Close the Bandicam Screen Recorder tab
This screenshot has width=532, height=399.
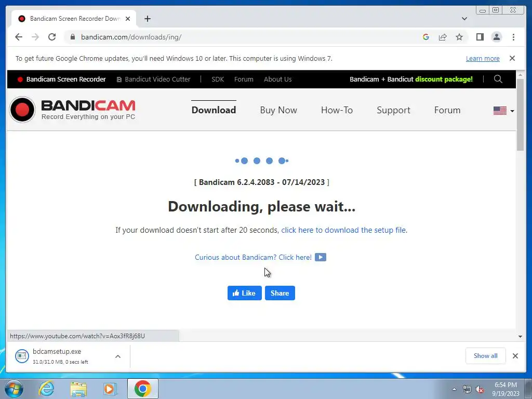[x=128, y=19]
